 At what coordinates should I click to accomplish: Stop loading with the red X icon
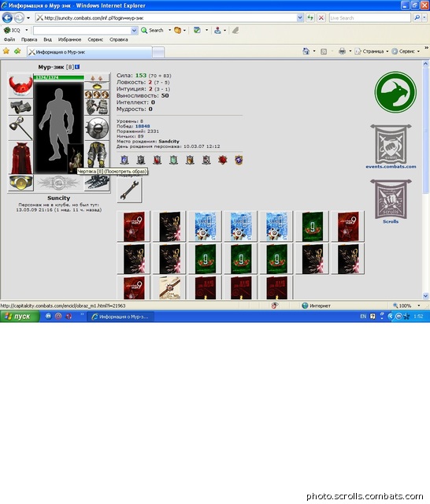321,17
